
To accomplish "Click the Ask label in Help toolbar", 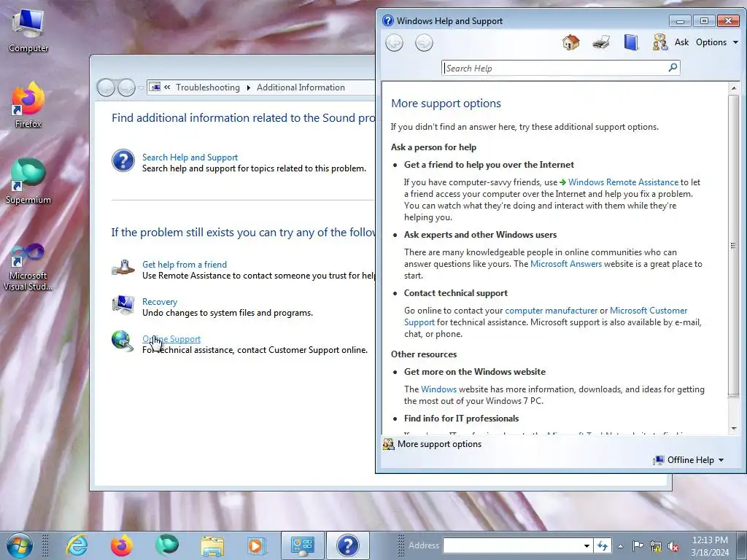I will click(x=682, y=42).
